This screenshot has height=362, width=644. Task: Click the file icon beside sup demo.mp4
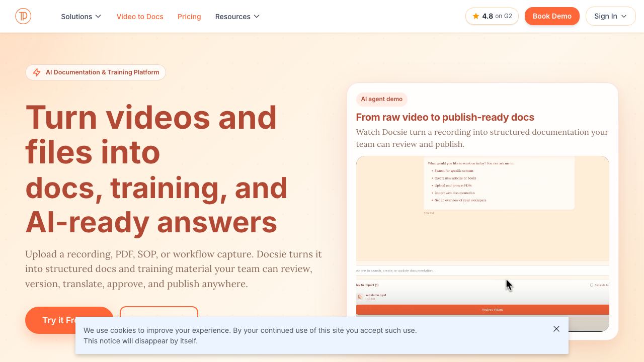[x=359, y=297]
